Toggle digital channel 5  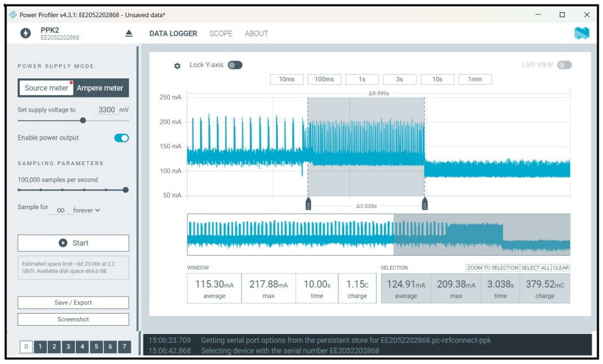click(96, 346)
